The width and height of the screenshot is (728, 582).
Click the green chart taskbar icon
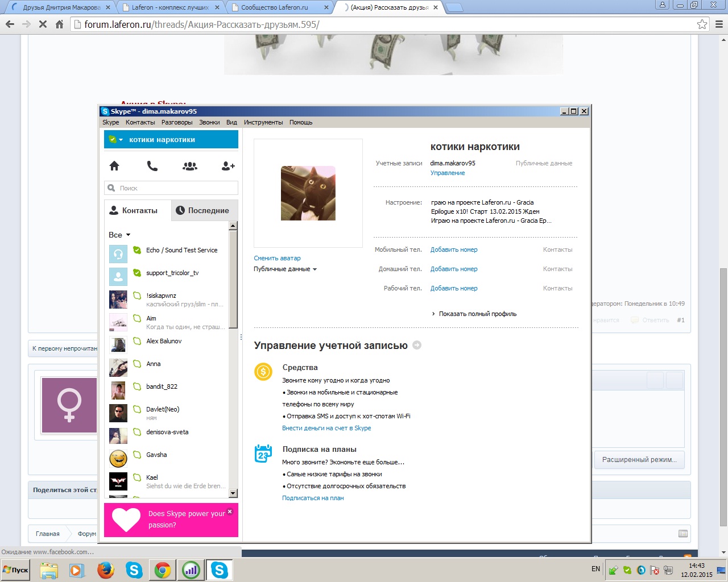pyautogui.click(x=191, y=570)
